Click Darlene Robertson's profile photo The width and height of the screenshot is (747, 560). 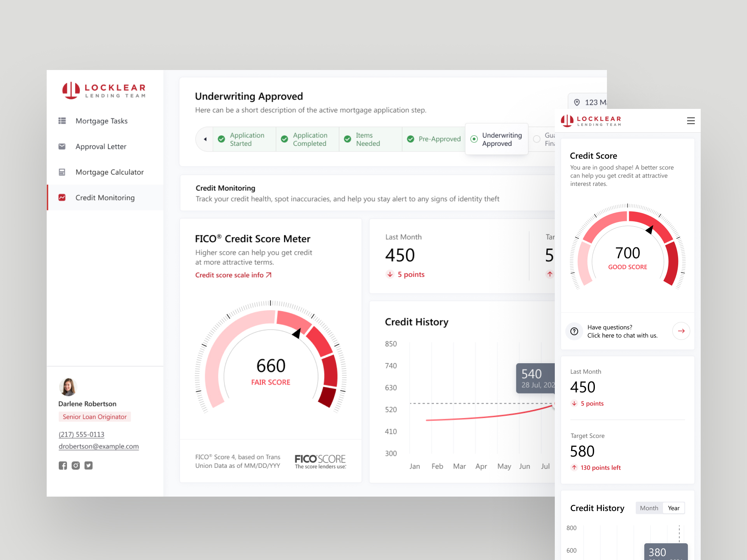click(x=68, y=387)
